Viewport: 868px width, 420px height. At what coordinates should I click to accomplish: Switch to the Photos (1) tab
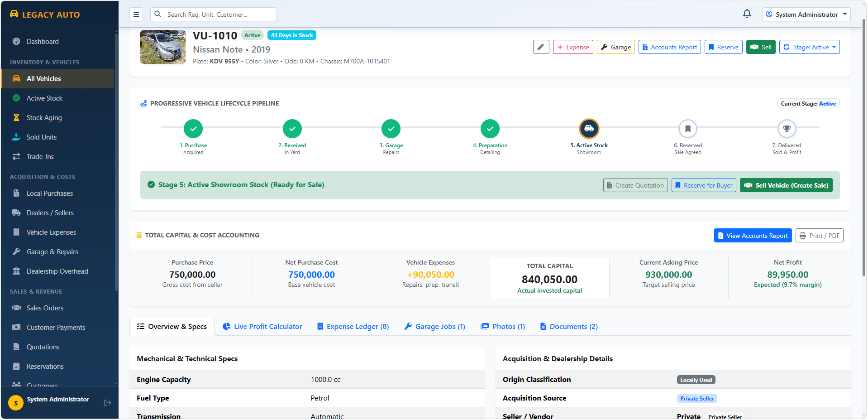pos(503,326)
